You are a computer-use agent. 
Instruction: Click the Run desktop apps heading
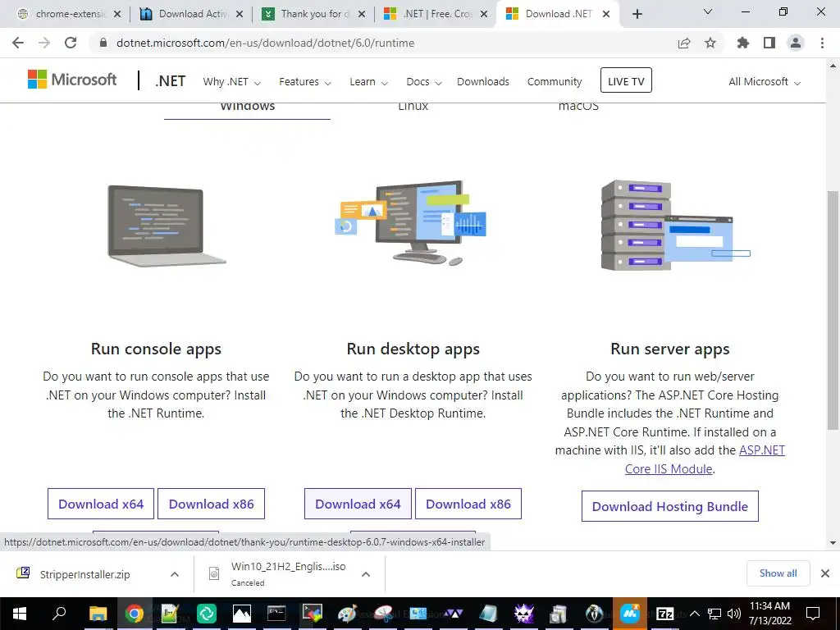coord(413,349)
